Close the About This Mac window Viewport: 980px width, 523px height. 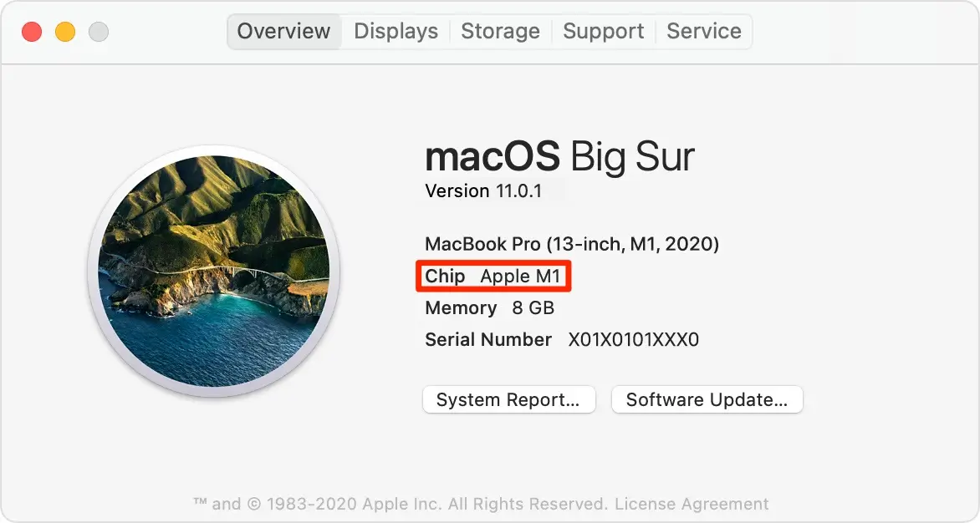point(32,31)
